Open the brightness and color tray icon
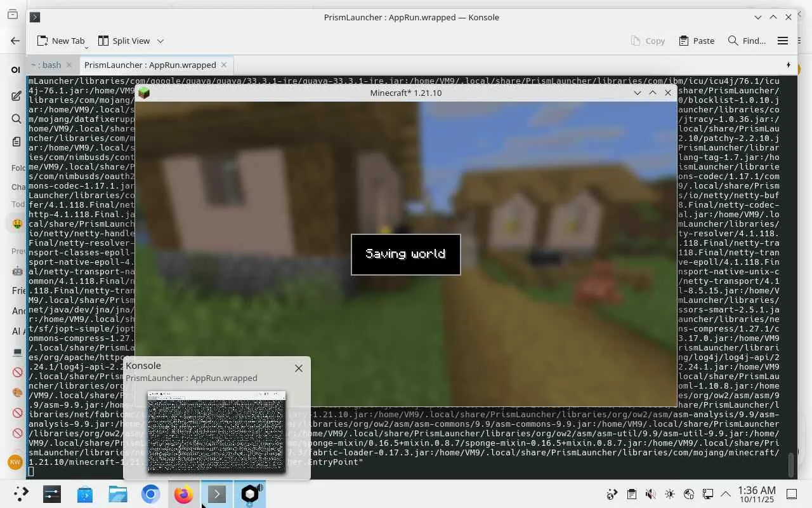The height and width of the screenshot is (508, 812). pyautogui.click(x=669, y=494)
